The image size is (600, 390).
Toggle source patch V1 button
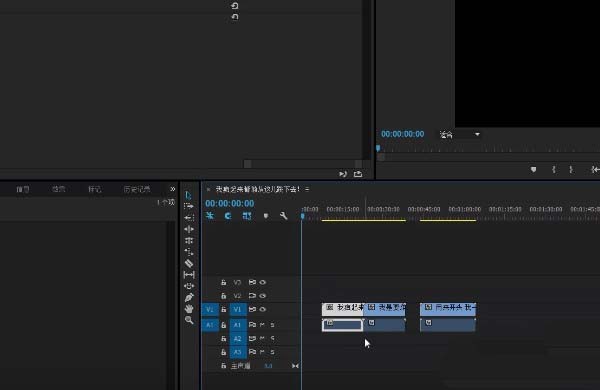pyautogui.click(x=210, y=309)
